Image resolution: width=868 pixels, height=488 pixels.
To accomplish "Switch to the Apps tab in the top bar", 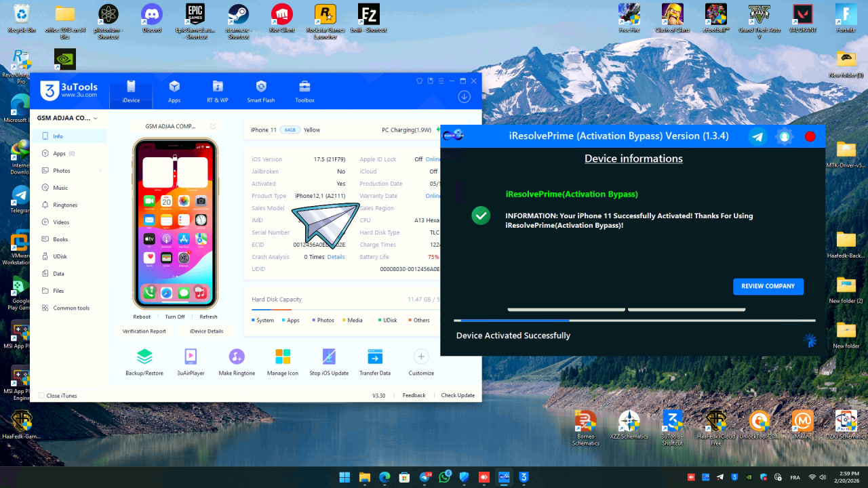I will (174, 91).
